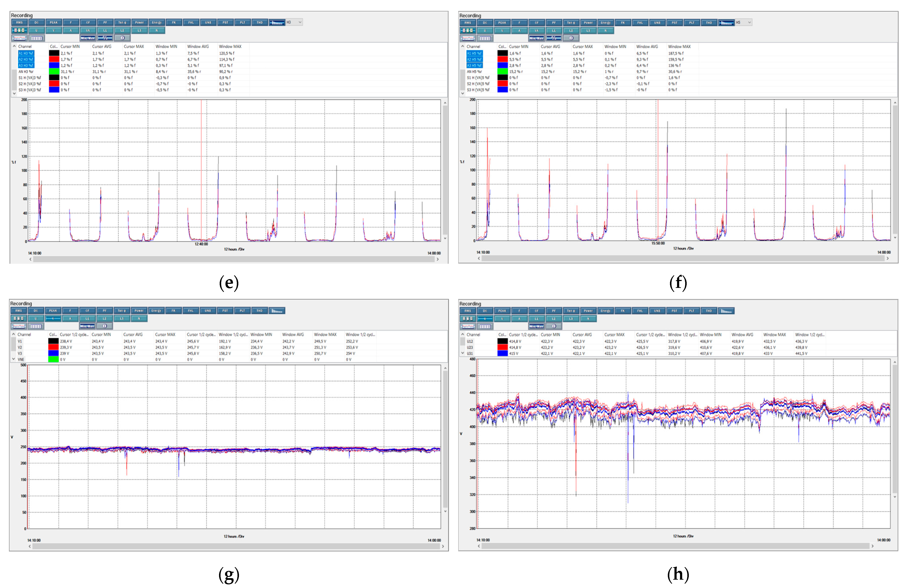This screenshot has width=910, height=588.
Task: Click the waveform graph view icon in panel (e)
Action: pyautogui.click(x=19, y=38)
